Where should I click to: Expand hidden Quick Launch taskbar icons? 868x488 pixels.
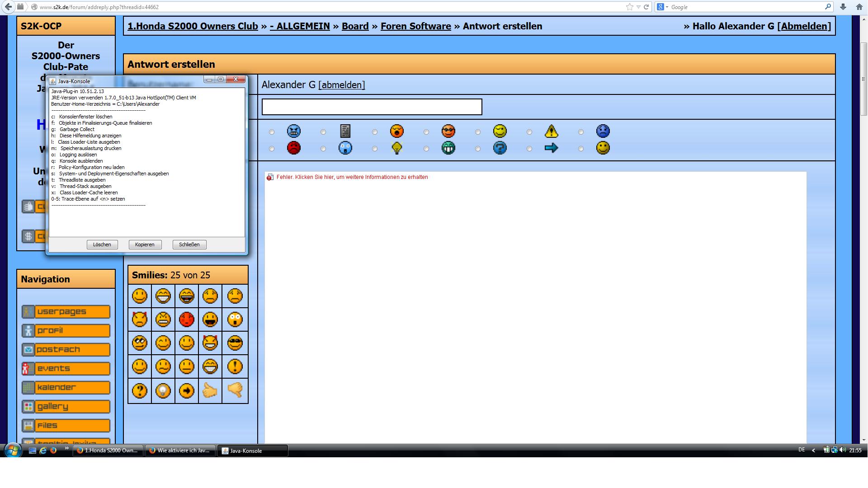pos(67,448)
